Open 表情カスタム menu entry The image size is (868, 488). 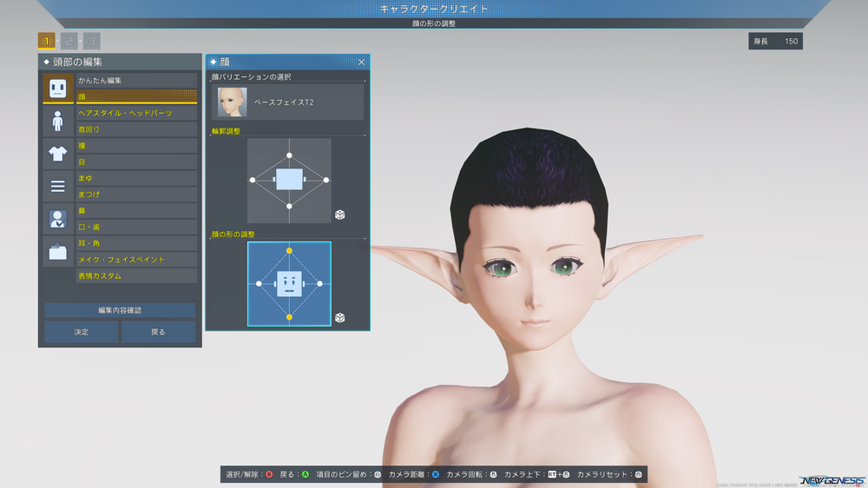coord(137,276)
